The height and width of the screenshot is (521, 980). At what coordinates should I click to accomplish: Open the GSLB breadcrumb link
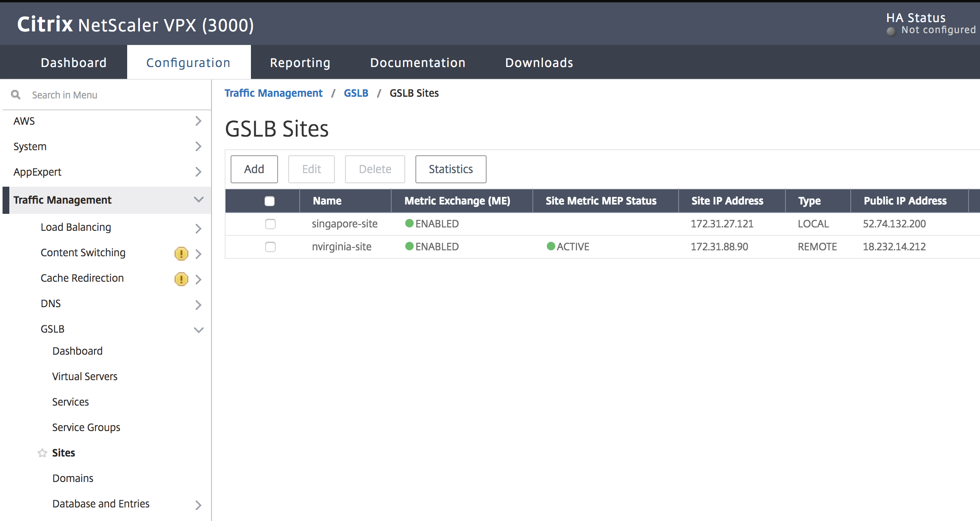pos(356,93)
